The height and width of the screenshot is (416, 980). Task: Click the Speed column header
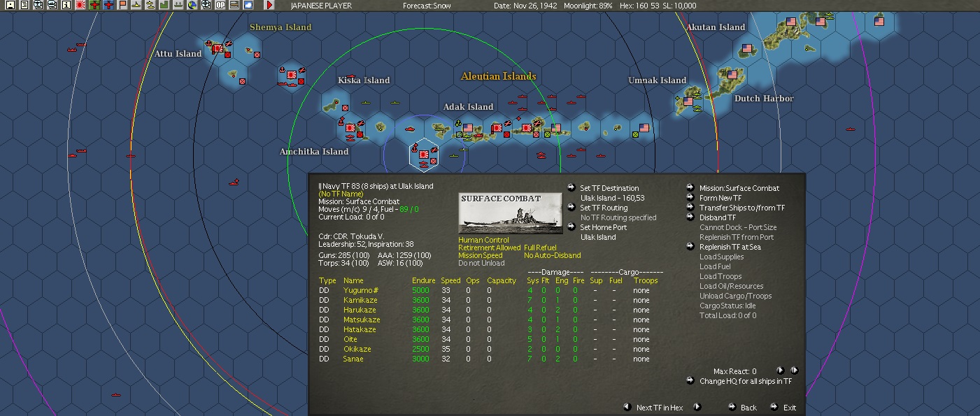pyautogui.click(x=451, y=281)
